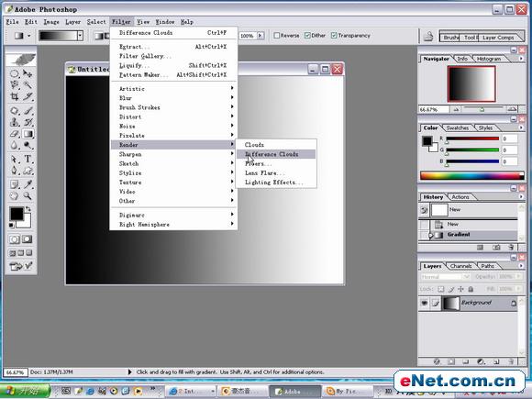Viewport: 532px width, 399px height.
Task: Click create new snapshot icon in History panel
Action: pos(496,248)
